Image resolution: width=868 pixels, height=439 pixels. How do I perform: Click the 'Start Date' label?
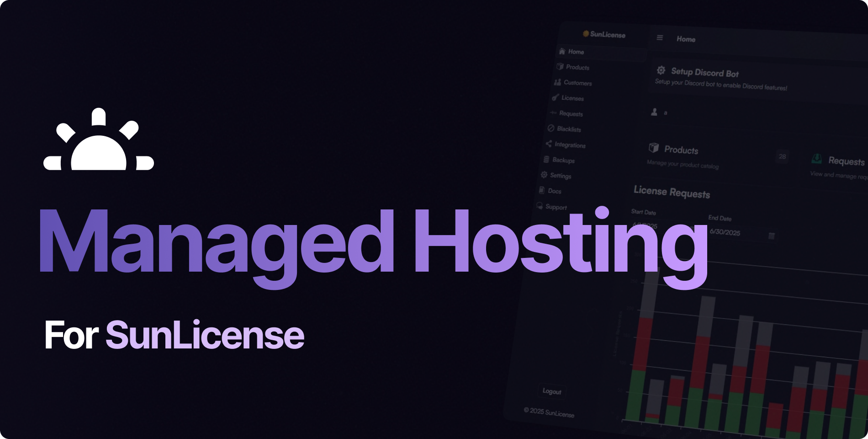(643, 212)
